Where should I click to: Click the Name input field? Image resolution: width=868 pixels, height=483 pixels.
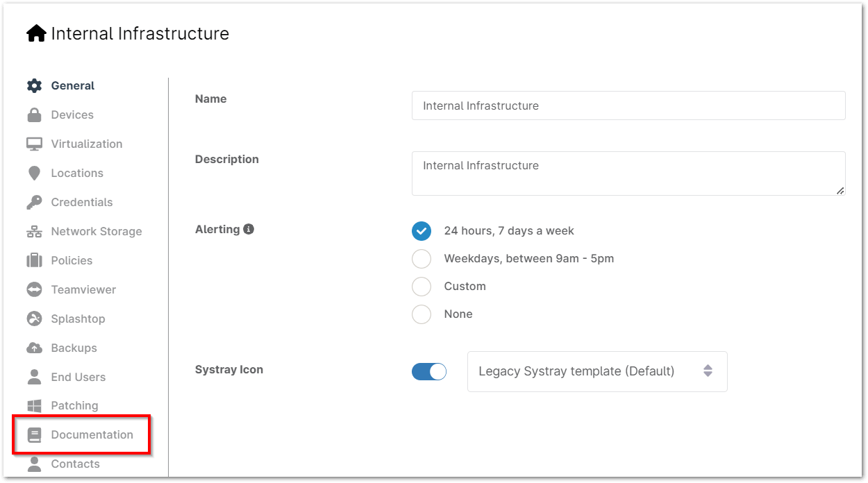[x=628, y=106]
